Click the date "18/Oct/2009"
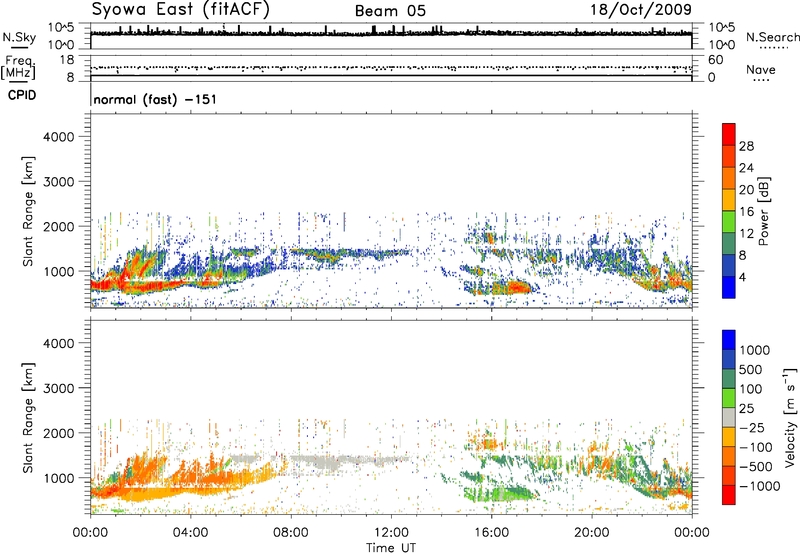The height and width of the screenshot is (554, 800). coord(641,10)
